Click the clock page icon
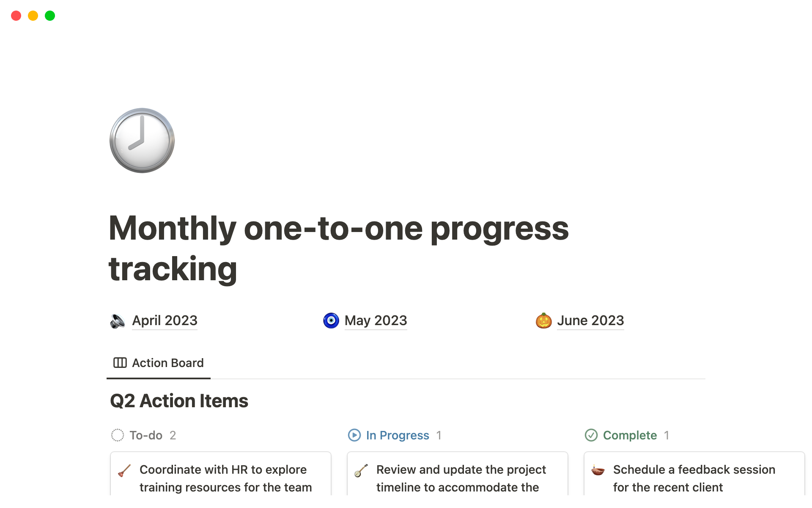812x508 pixels. pos(142,140)
